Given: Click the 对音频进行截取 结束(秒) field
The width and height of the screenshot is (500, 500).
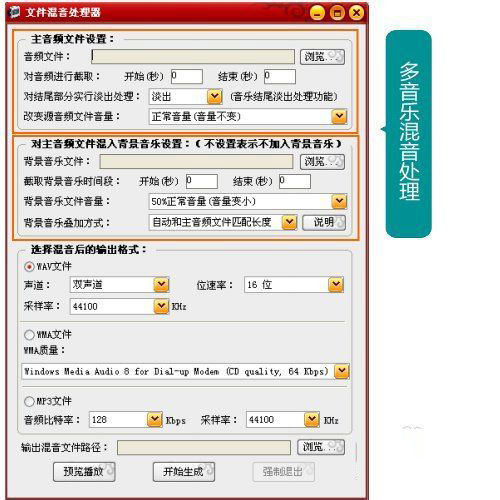Looking at the screenshot, I should pos(280,76).
